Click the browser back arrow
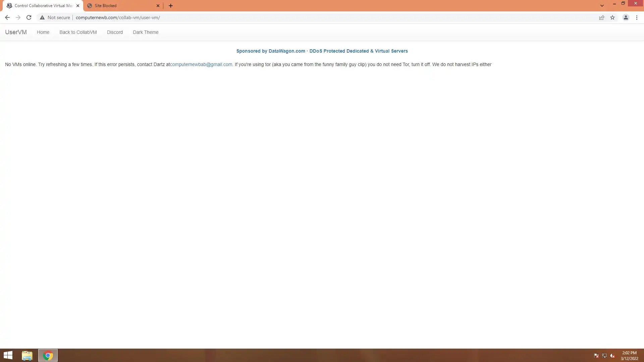 pos(7,17)
